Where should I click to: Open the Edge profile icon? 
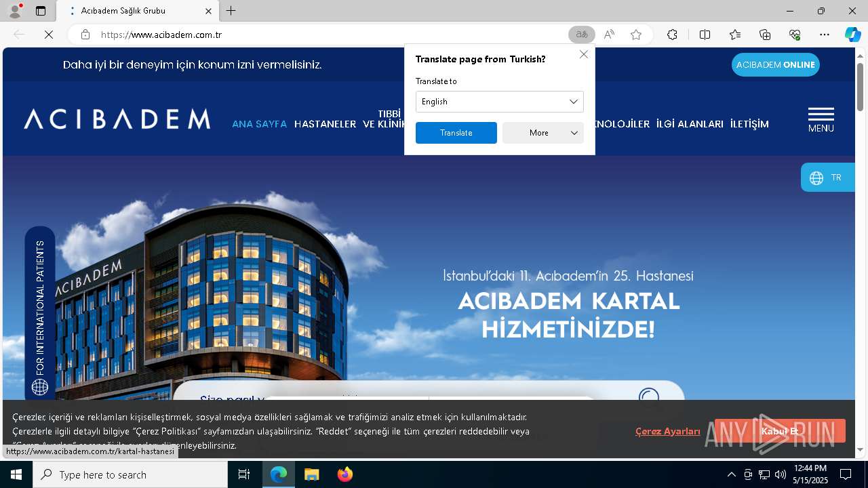14,11
